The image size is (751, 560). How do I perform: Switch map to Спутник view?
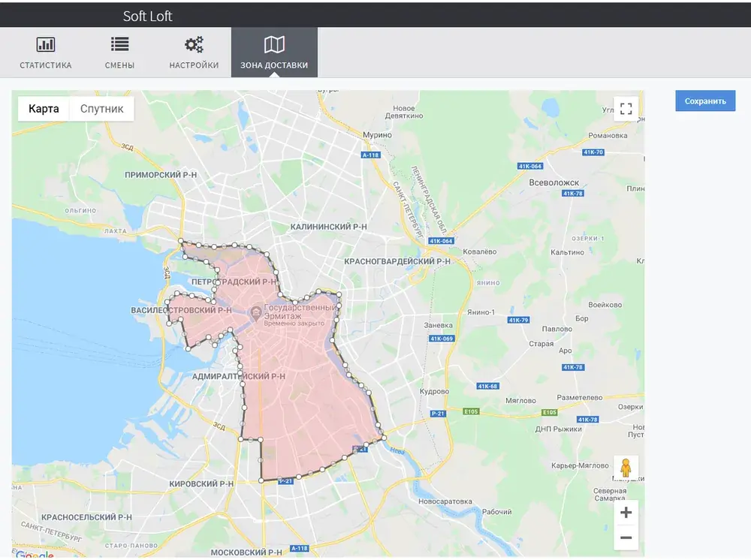pos(101,109)
